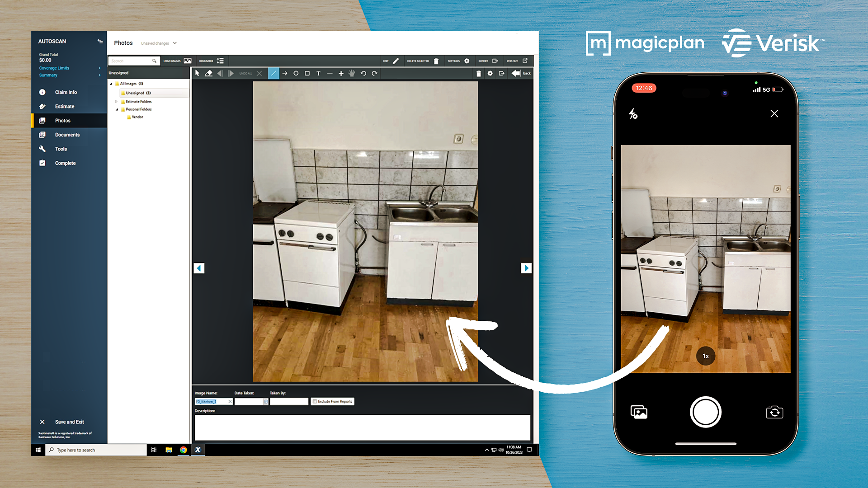Select the text annotation tool
868x488 pixels.
coord(318,73)
